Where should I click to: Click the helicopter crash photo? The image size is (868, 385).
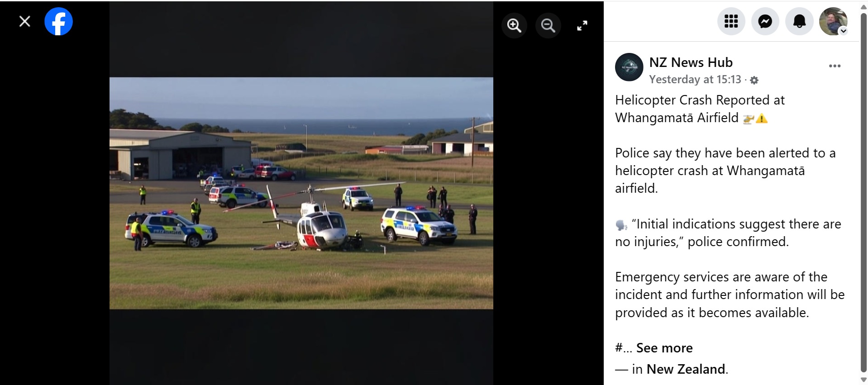[301, 193]
